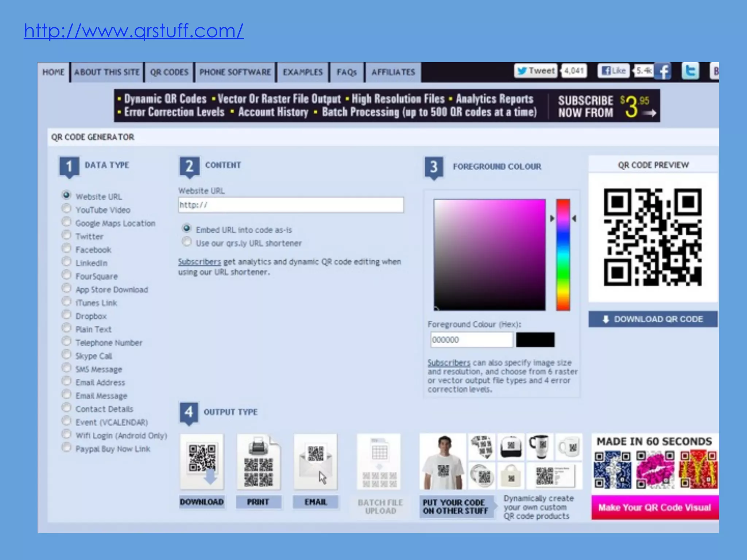Click the Make Your QR Code Visual banner
The width and height of the screenshot is (747, 560).
(x=654, y=507)
